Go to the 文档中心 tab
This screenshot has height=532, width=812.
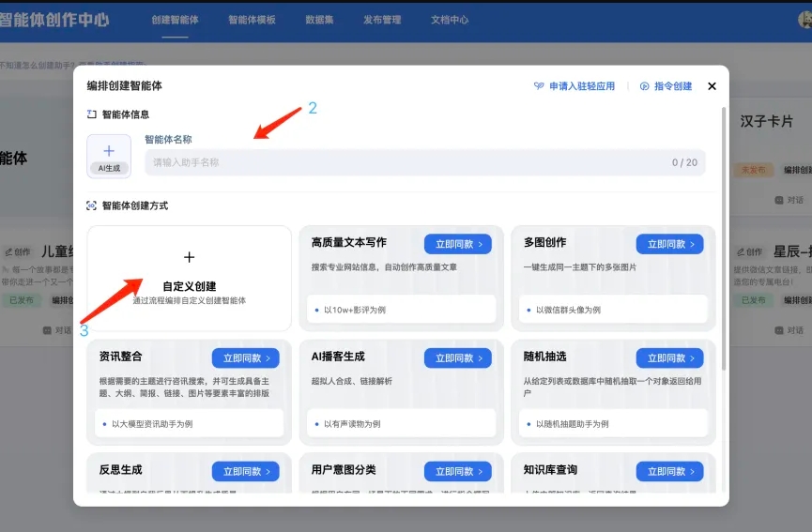click(450, 20)
